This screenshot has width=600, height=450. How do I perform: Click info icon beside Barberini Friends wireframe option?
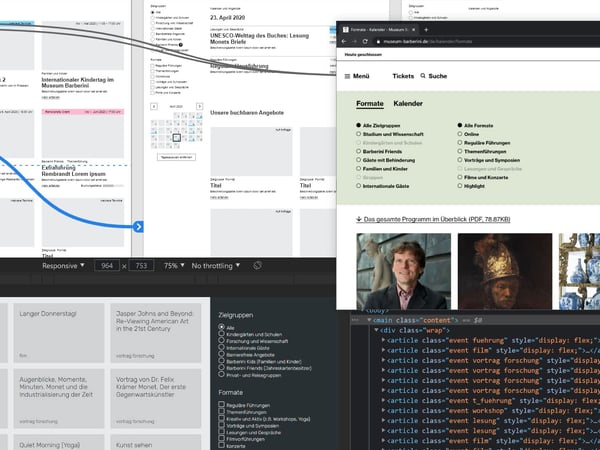(x=181, y=45)
